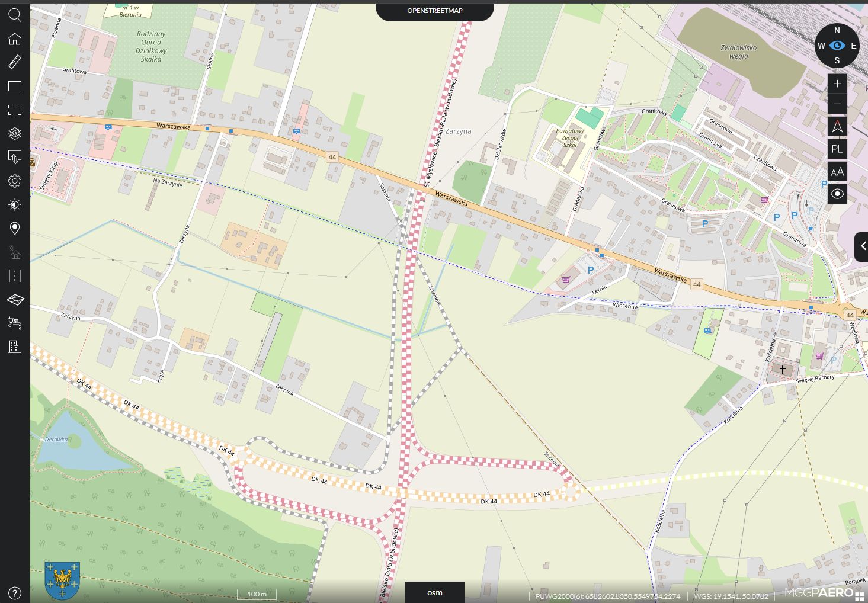
Task: Toggle the brightness contrast icon
Action: pos(15,205)
